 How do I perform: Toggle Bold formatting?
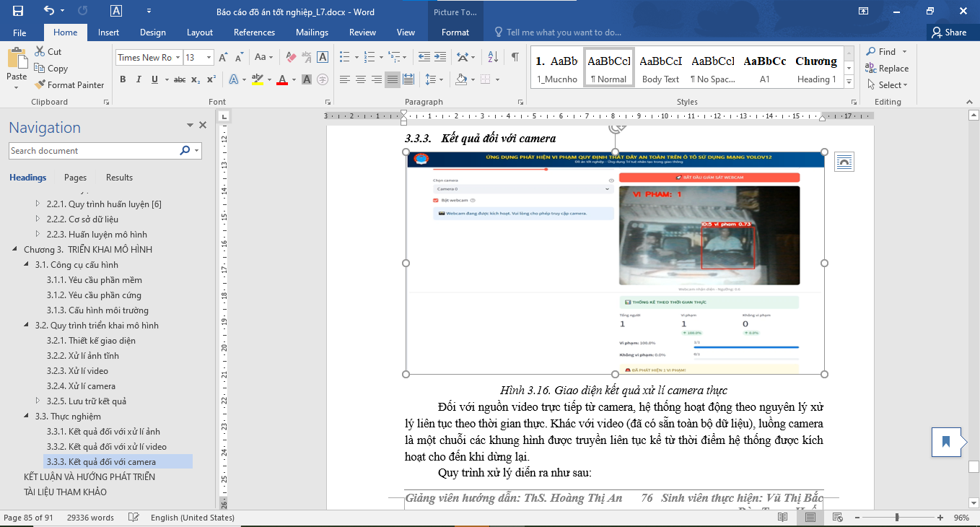point(122,79)
